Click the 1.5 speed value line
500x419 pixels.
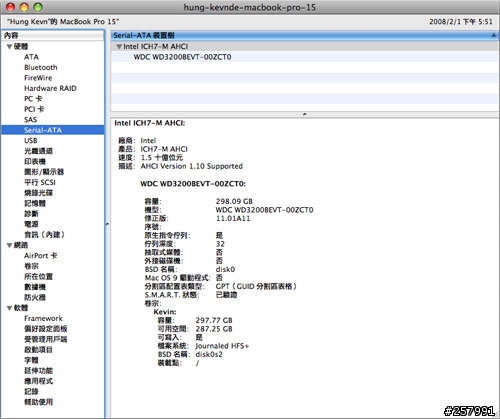click(162, 158)
